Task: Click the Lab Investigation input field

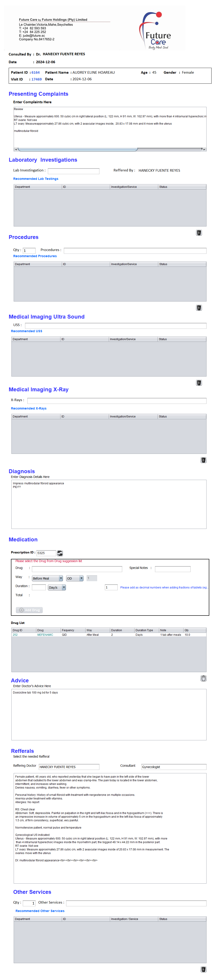Action: [x=73, y=171]
